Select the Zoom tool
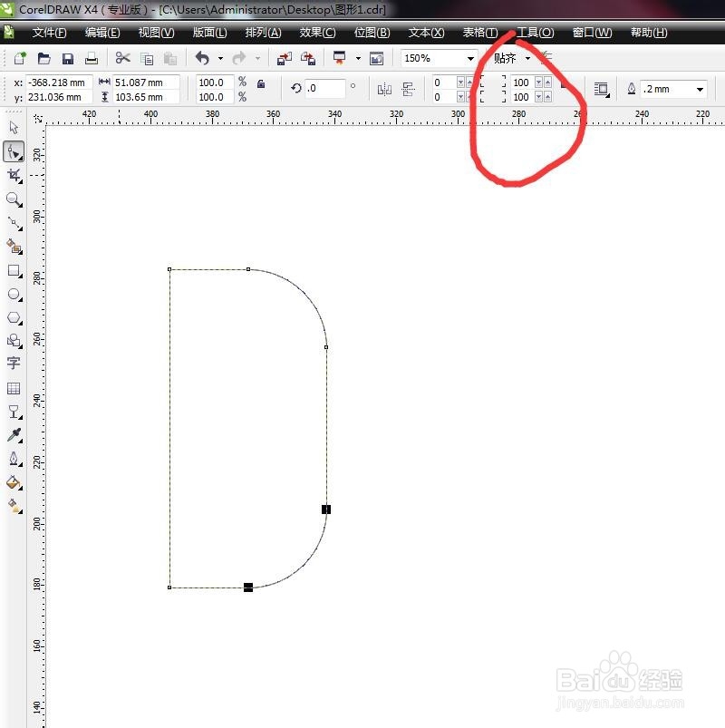The height and width of the screenshot is (728, 725). coord(14,199)
